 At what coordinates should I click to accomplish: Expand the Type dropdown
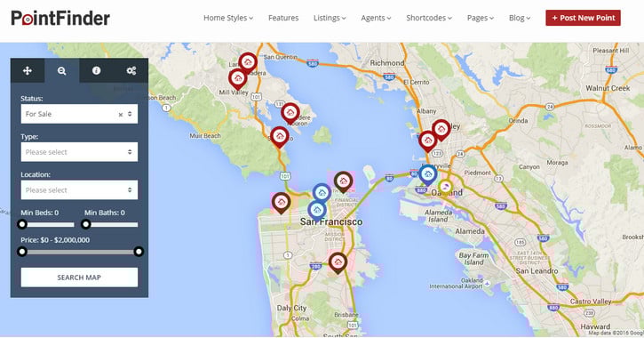79,152
